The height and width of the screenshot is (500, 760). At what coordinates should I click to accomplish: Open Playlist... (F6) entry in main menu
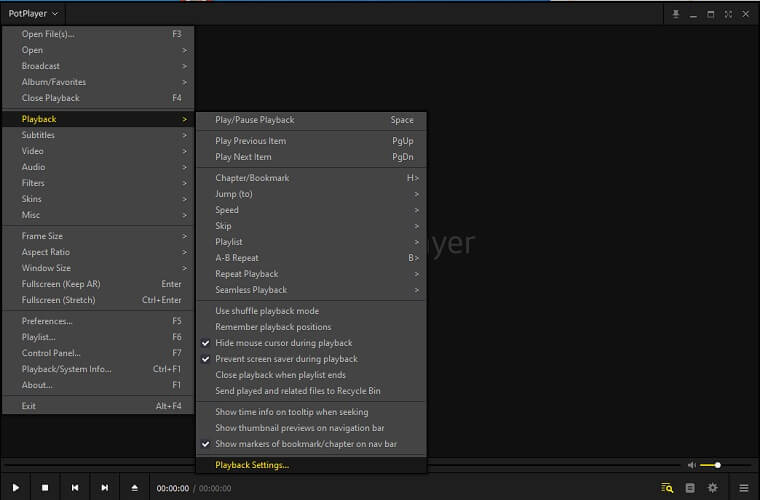98,337
